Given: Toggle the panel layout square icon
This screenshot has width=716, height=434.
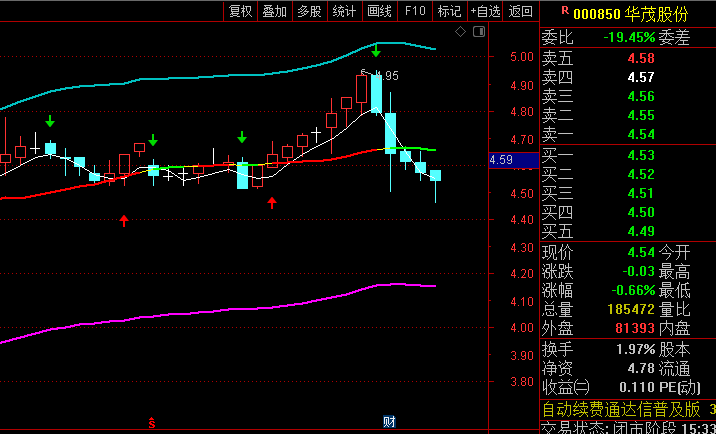Looking at the screenshot, I should (x=479, y=32).
